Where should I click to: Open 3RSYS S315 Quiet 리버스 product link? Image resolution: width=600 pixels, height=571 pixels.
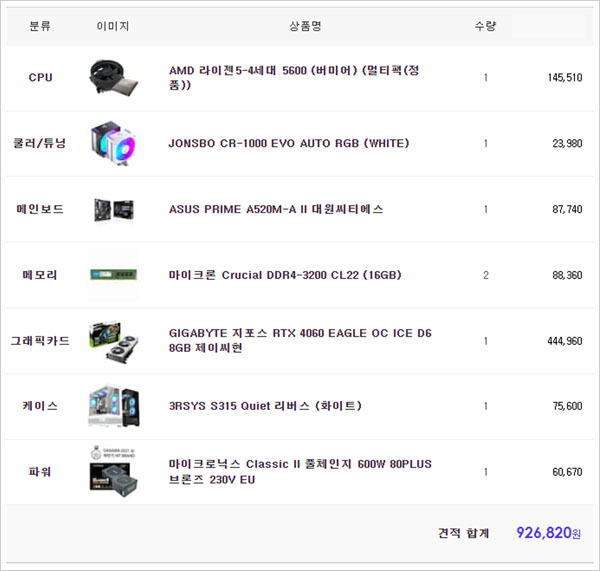tap(265, 406)
